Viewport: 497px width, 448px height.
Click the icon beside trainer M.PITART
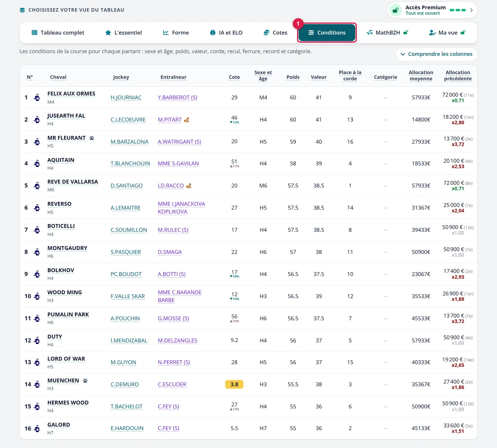[187, 120]
